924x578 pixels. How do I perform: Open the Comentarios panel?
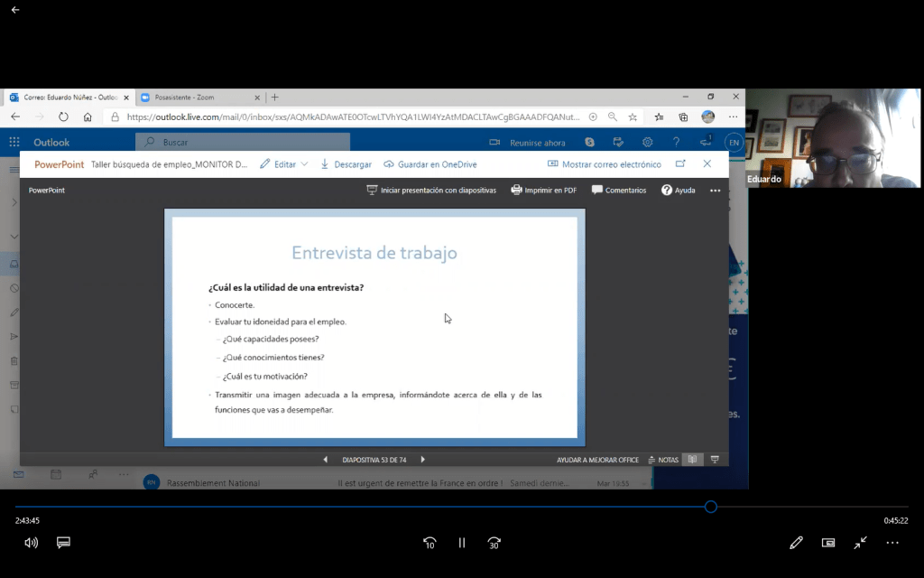pyautogui.click(x=619, y=191)
